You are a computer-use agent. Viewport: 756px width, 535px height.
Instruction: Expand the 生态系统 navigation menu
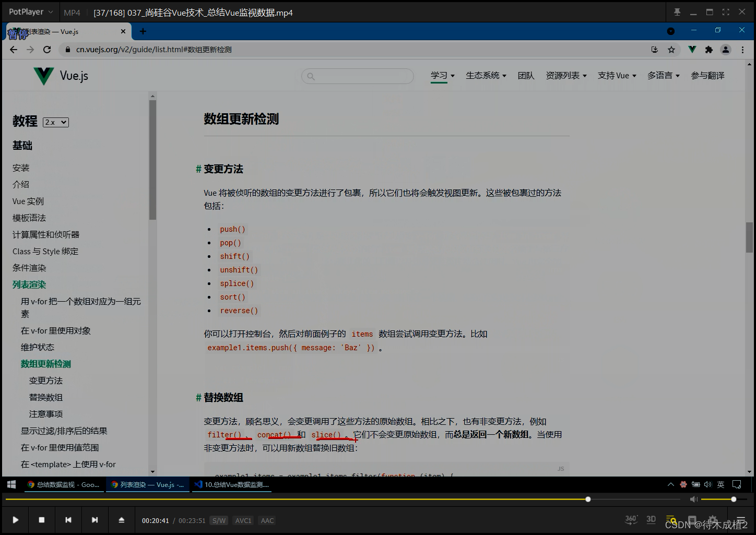point(486,76)
